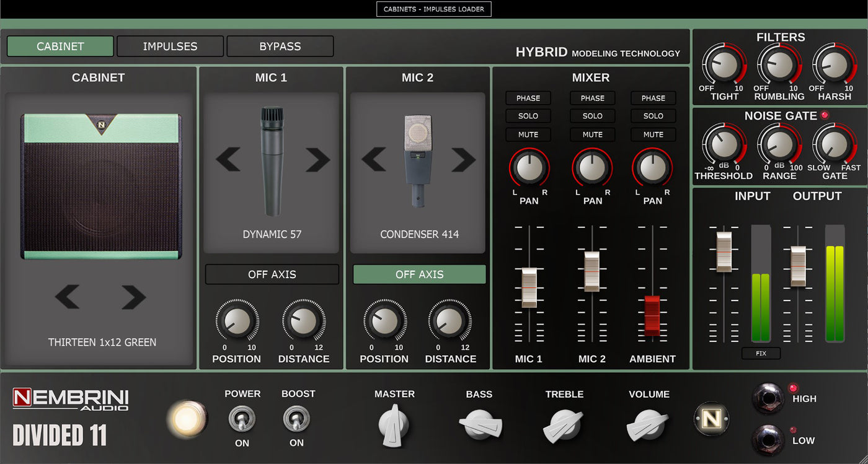Image resolution: width=868 pixels, height=464 pixels.
Task: Click the MIC 2 DISTANCE knob
Action: [x=449, y=321]
